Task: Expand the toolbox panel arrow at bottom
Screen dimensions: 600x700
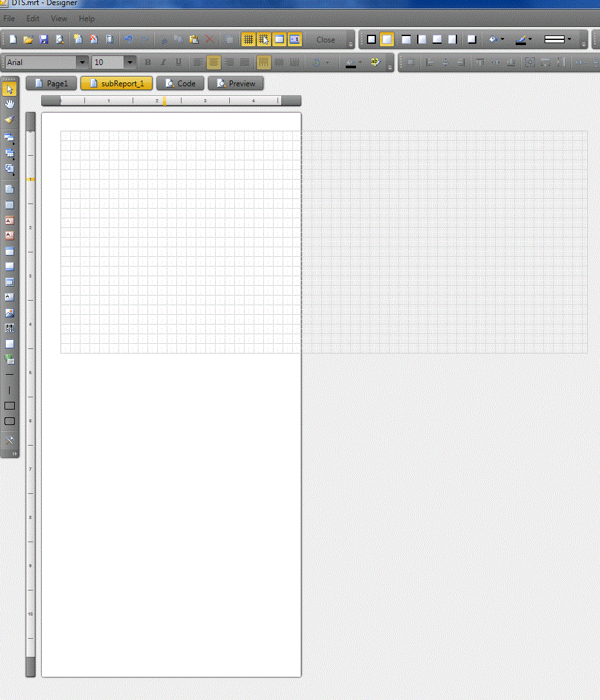Action: [x=14, y=453]
